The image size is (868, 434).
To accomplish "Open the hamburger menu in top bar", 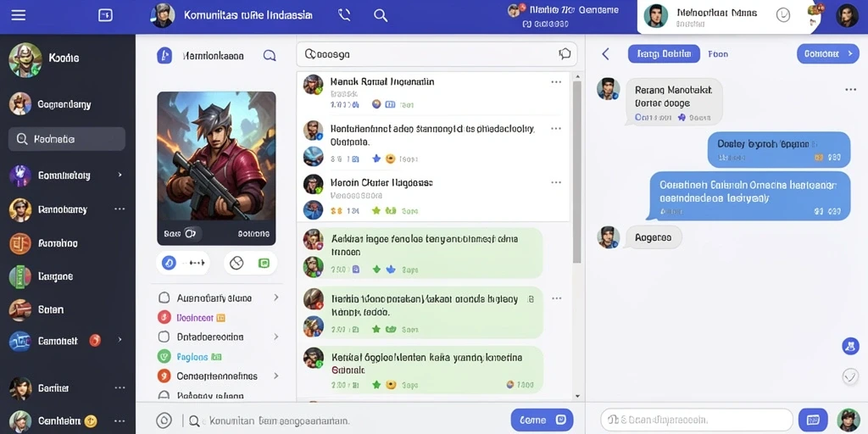I will coord(19,15).
